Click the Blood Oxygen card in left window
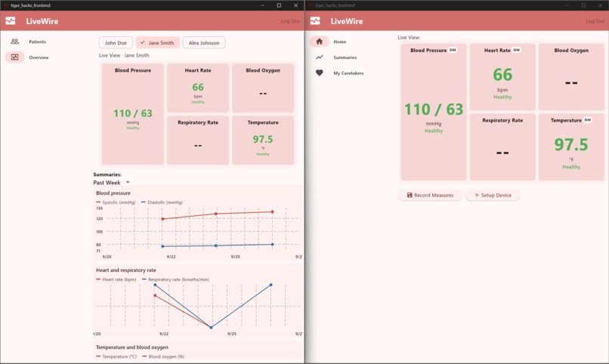609x364 pixels. click(263, 88)
